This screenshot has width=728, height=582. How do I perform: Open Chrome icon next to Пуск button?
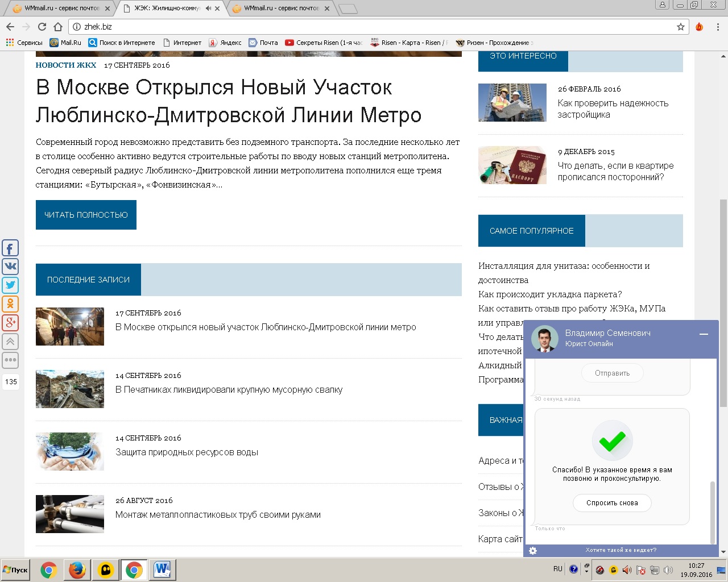click(x=49, y=570)
